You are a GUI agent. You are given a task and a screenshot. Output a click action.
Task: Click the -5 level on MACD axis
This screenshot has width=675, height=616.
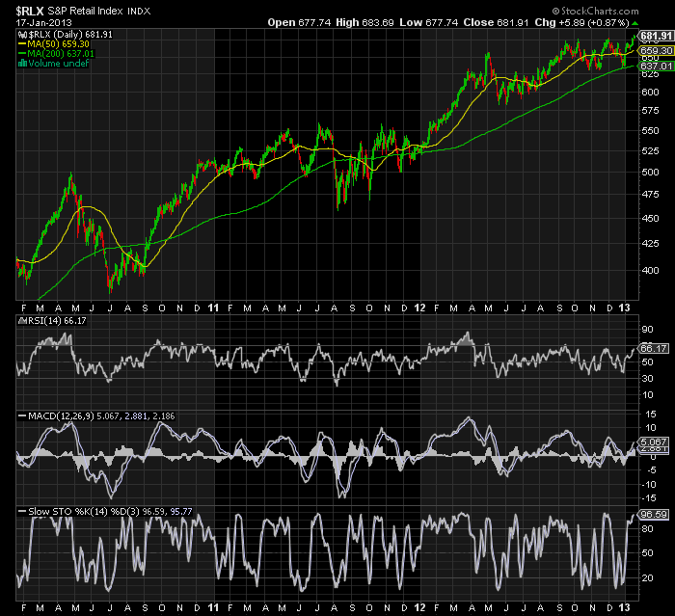[x=652, y=470]
